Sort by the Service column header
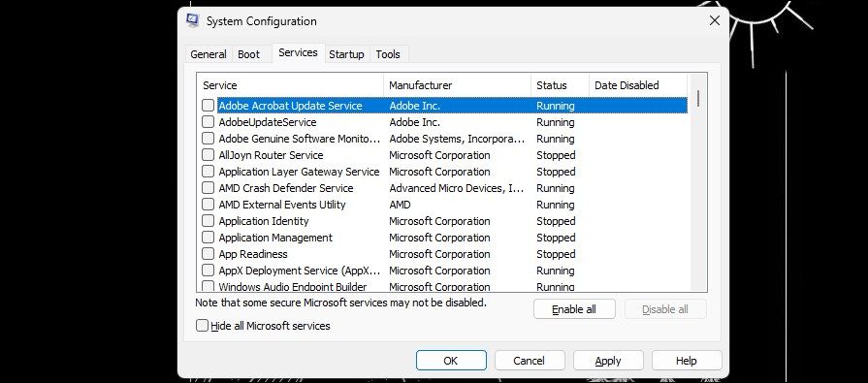Image resolution: width=868 pixels, height=383 pixels. pyautogui.click(x=291, y=85)
